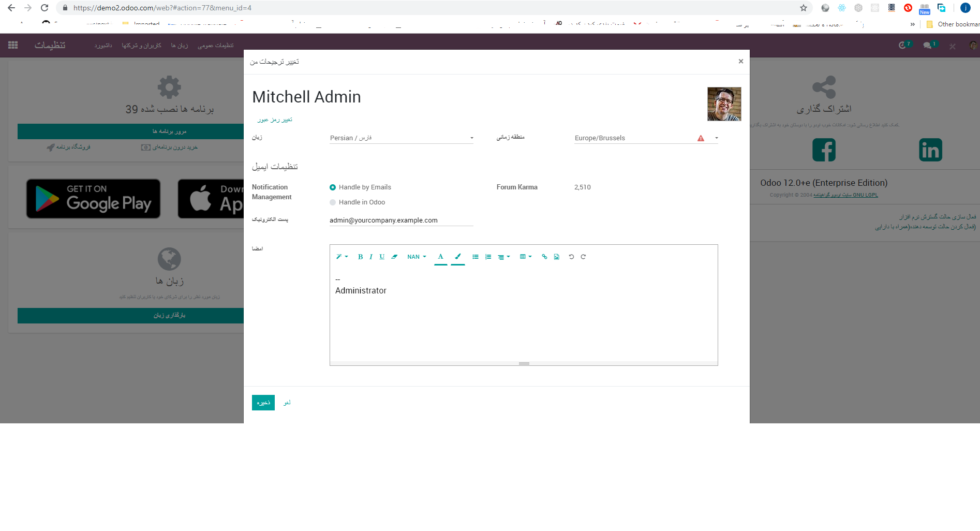Screen dimensions: 980x531
Task: Apply bold formatting in the signature editor
Action: pos(360,256)
